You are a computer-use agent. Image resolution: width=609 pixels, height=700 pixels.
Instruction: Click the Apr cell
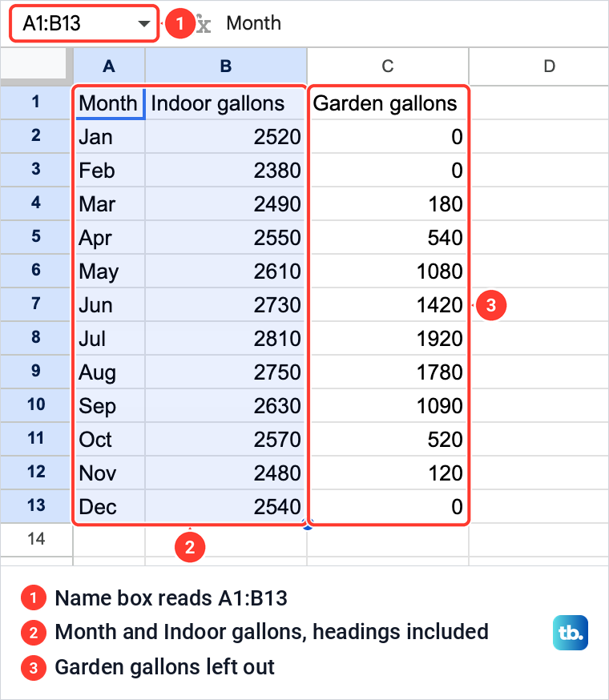point(110,237)
